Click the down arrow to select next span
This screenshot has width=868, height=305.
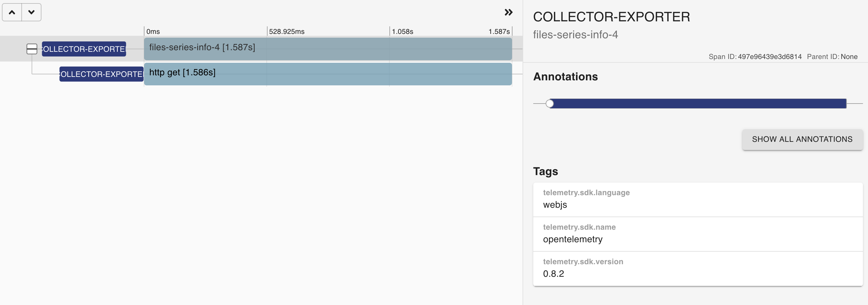[x=31, y=13]
